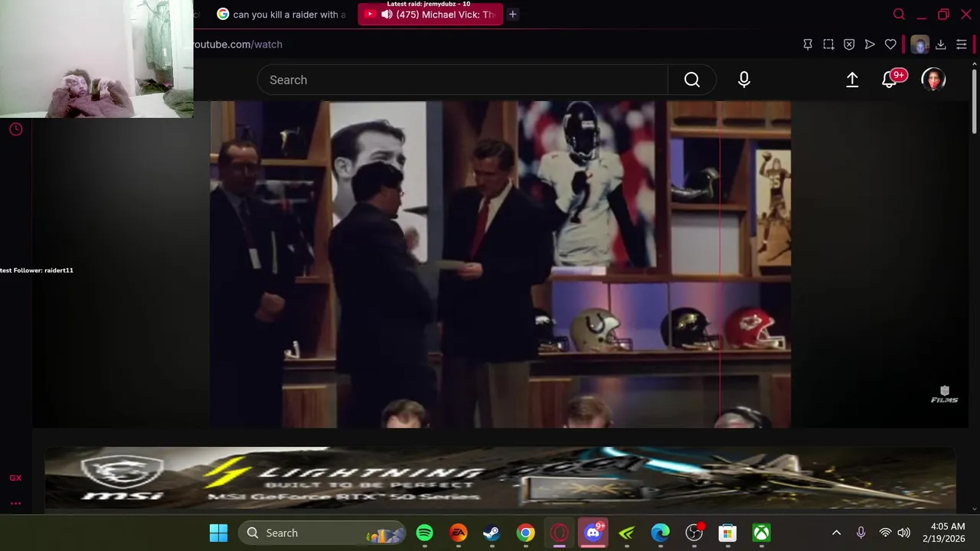
Task: Launch Microsoft Edge from the taskbar
Action: (x=660, y=533)
